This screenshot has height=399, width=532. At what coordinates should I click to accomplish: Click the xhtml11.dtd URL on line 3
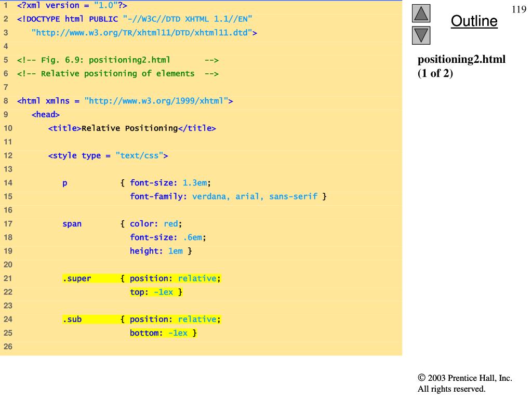coord(144,33)
